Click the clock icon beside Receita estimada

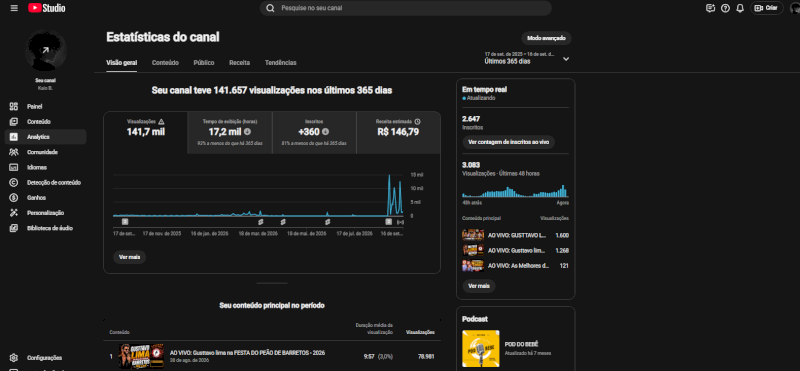(x=417, y=121)
